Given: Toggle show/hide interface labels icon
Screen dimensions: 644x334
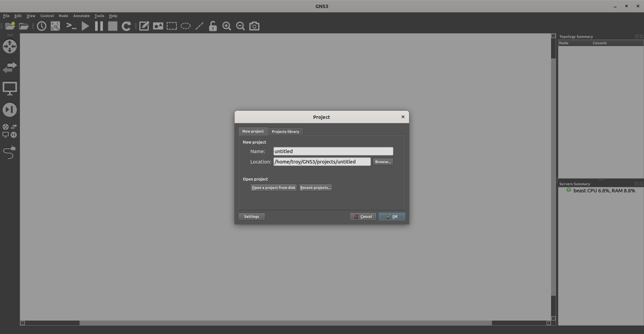Looking at the screenshot, I should coord(55,26).
